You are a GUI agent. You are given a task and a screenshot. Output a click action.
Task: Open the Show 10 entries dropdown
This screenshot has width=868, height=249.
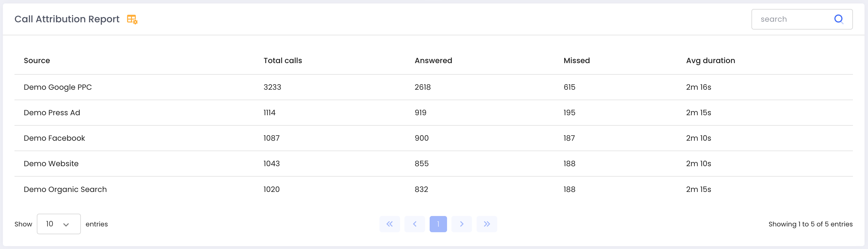59,224
